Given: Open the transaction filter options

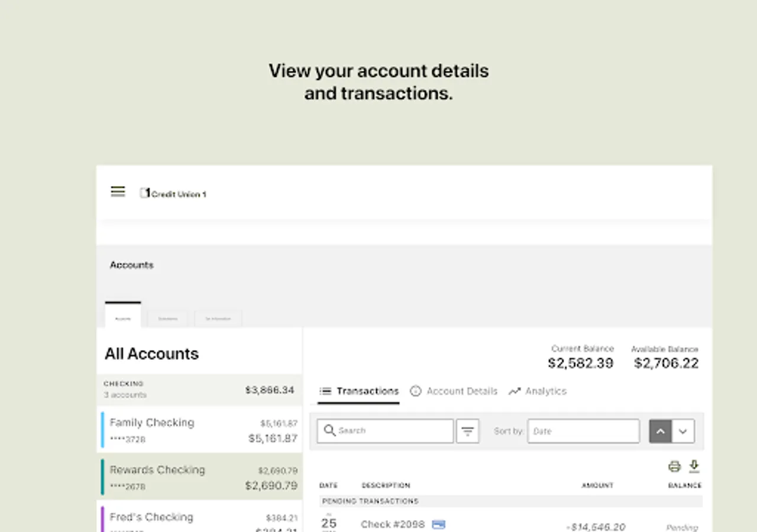Looking at the screenshot, I should pyautogui.click(x=467, y=431).
